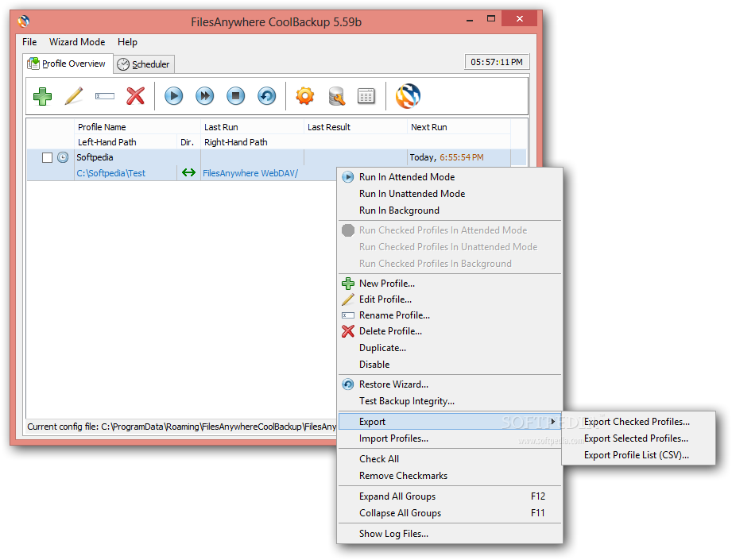
Task: Choose Disable menu entry
Action: pyautogui.click(x=450, y=365)
